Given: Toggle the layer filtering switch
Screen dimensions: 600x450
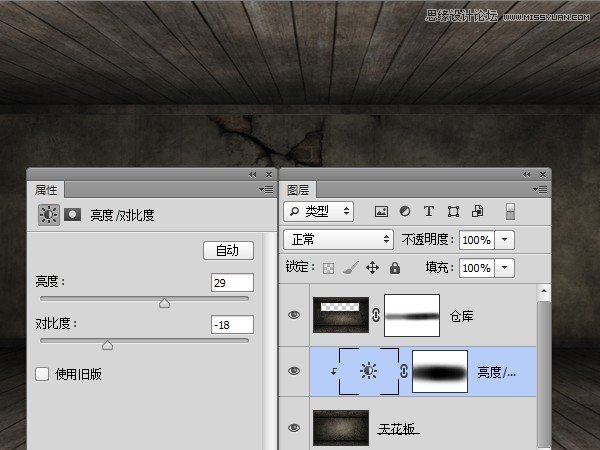Looking at the screenshot, I should 510,212.
